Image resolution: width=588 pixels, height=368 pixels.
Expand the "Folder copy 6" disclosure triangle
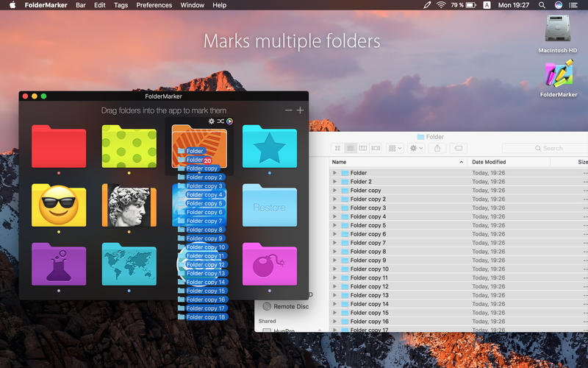(334, 234)
